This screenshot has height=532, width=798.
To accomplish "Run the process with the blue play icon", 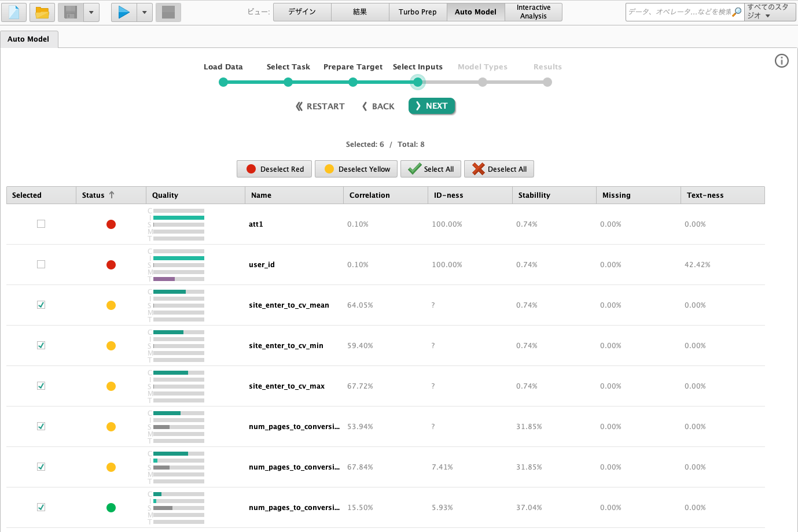I will point(124,12).
